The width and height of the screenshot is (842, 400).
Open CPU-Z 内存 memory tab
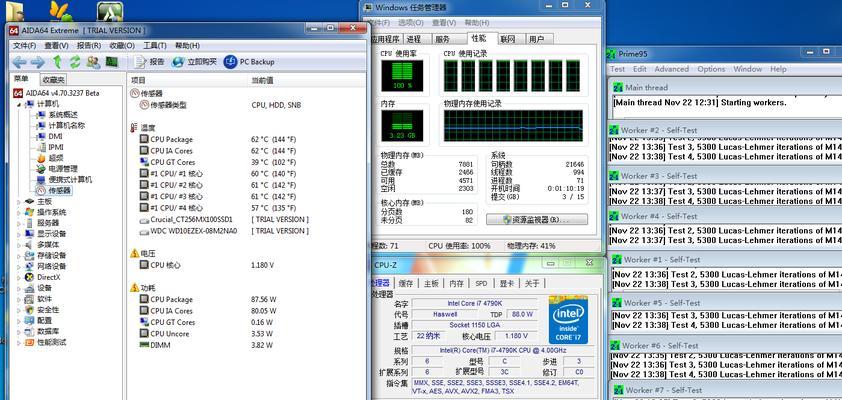(456, 283)
